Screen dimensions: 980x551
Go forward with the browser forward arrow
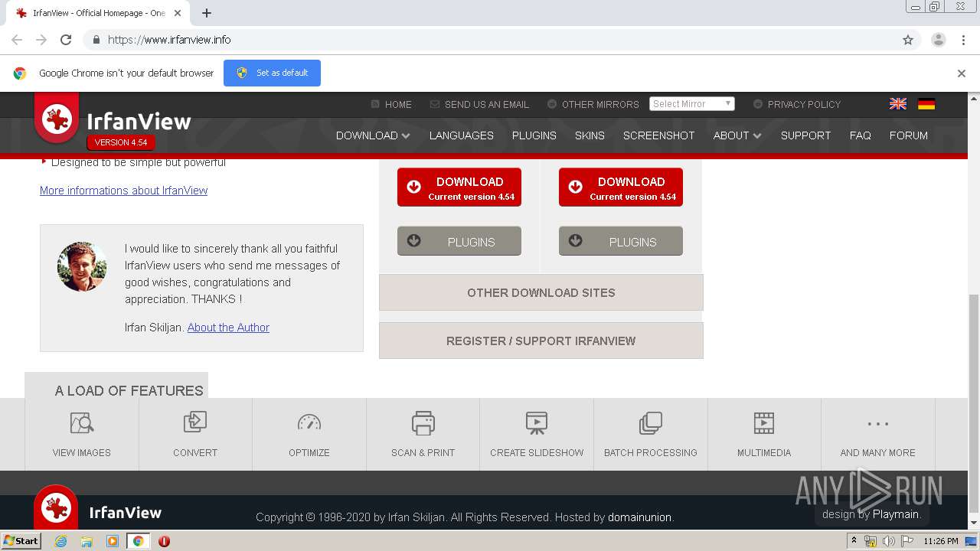coord(41,40)
